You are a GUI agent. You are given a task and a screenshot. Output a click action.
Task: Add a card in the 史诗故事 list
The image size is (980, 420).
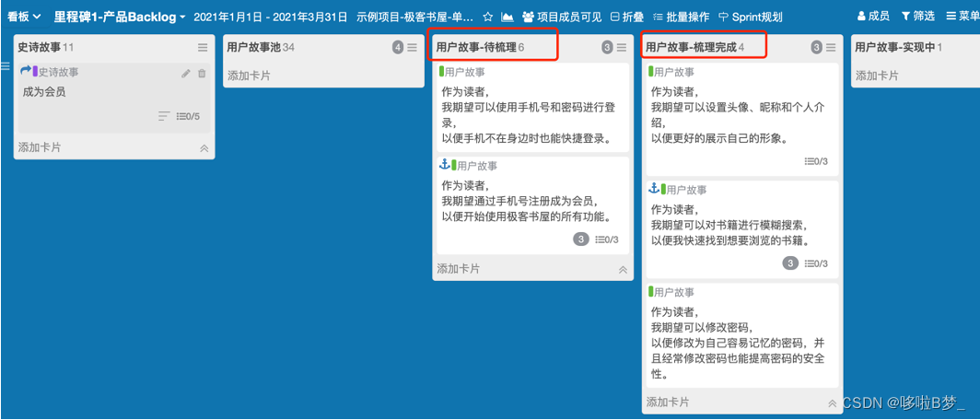coord(39,147)
